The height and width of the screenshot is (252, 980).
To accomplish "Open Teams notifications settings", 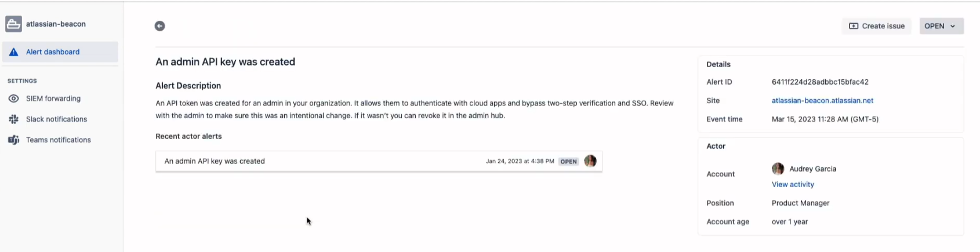I will tap(58, 140).
